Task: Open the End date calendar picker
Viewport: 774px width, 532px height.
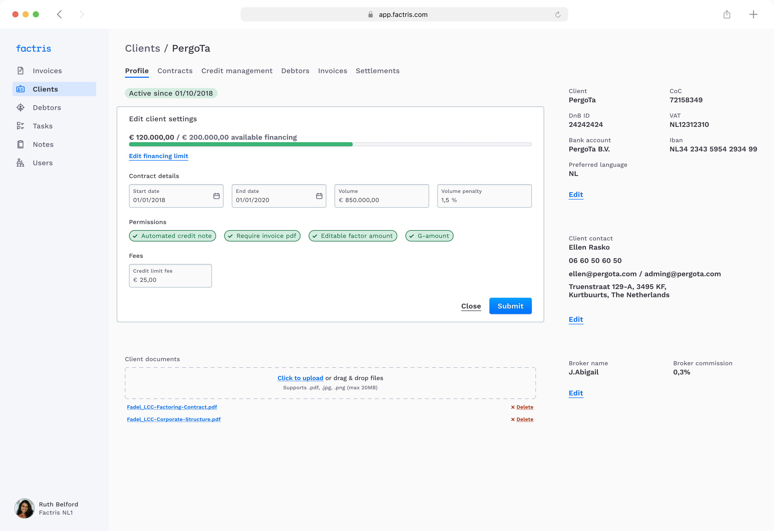Action: point(319,196)
